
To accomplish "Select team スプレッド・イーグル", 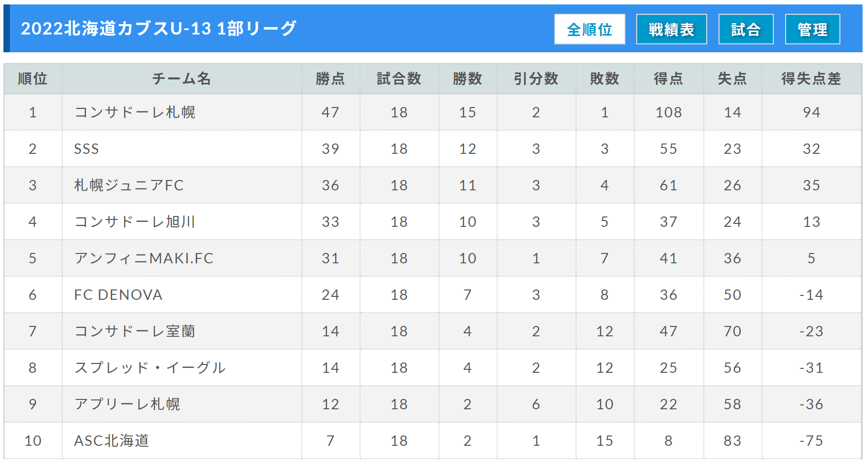I will [x=150, y=368].
